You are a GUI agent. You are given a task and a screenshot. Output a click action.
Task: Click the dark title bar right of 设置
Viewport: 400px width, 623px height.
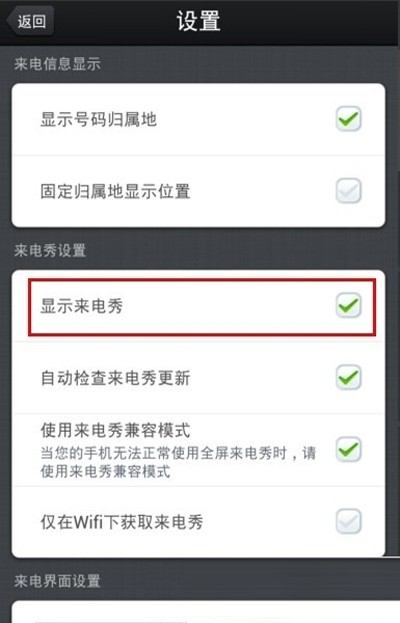tap(310, 21)
